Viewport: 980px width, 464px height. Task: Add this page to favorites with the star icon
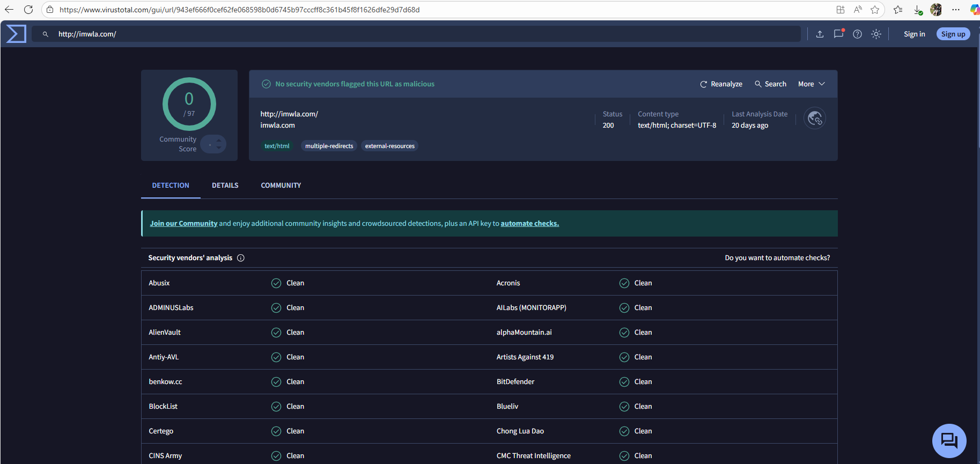pos(875,10)
